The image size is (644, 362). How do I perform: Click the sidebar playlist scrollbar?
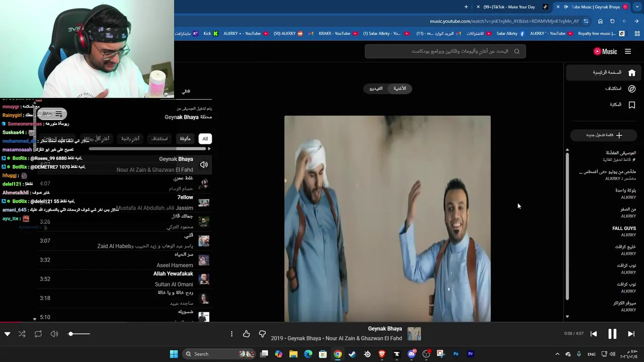tap(567, 226)
